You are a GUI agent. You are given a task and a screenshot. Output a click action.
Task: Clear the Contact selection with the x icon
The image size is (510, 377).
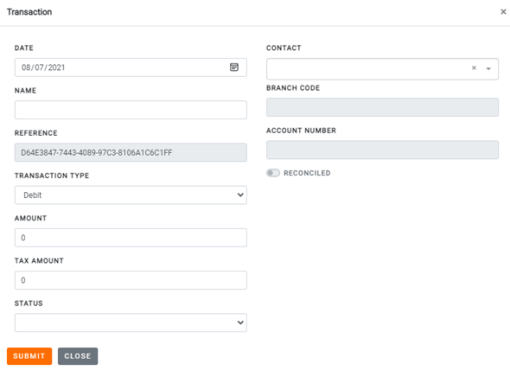click(x=474, y=68)
